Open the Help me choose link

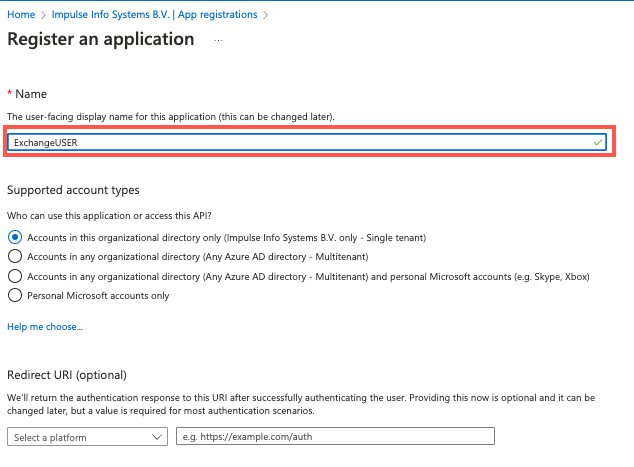[x=45, y=327]
